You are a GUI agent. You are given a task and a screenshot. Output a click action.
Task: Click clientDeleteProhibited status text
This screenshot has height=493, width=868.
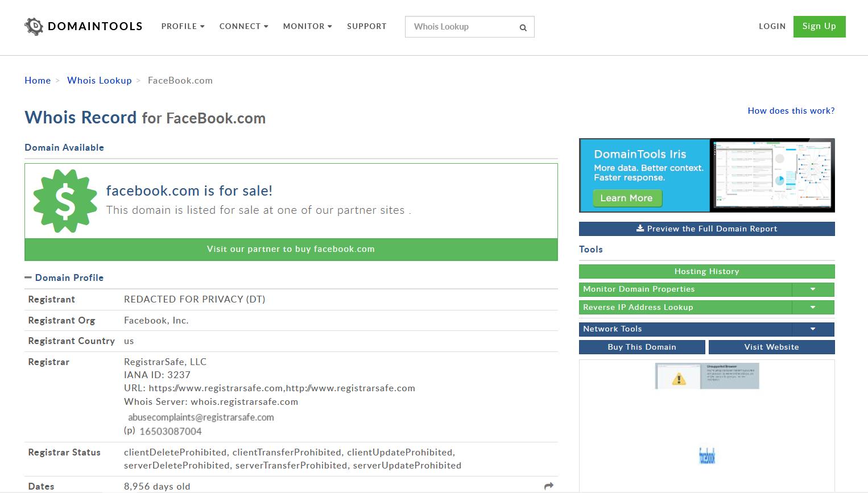[176, 453]
